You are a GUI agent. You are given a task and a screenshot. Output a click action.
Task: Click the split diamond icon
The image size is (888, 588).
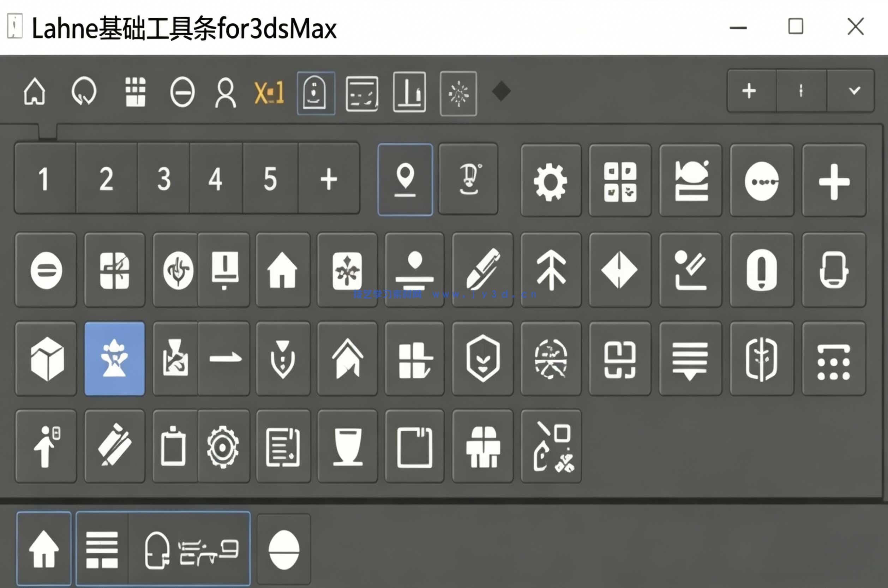tap(620, 270)
